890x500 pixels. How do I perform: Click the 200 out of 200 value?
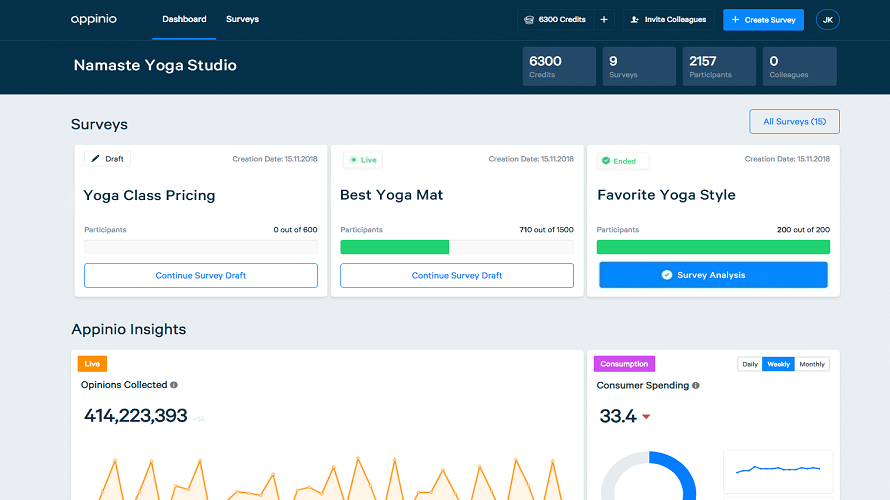point(803,230)
